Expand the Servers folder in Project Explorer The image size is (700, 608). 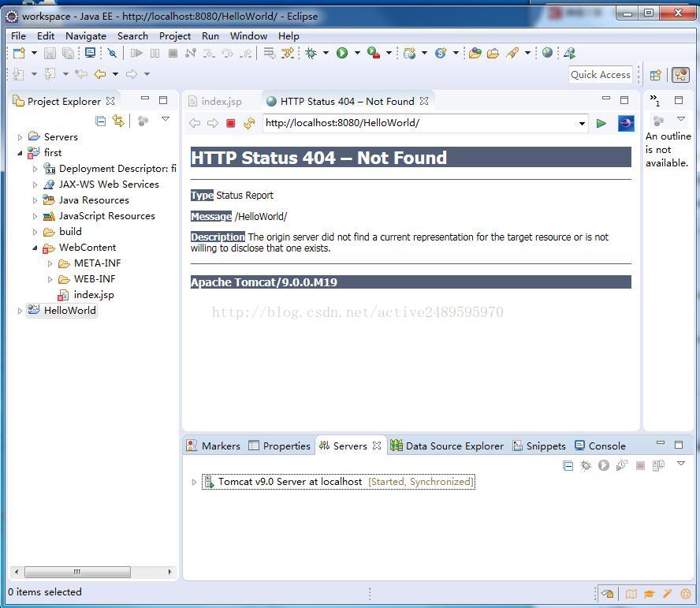tap(20, 137)
